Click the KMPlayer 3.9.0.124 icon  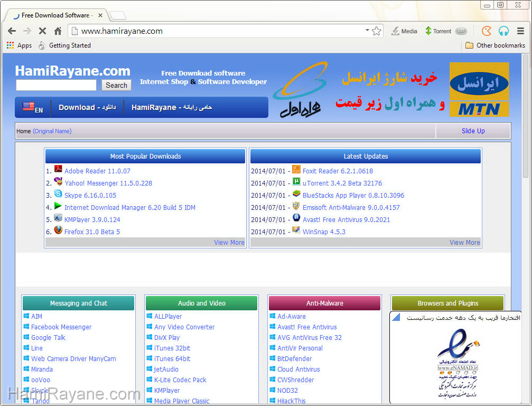click(x=58, y=218)
